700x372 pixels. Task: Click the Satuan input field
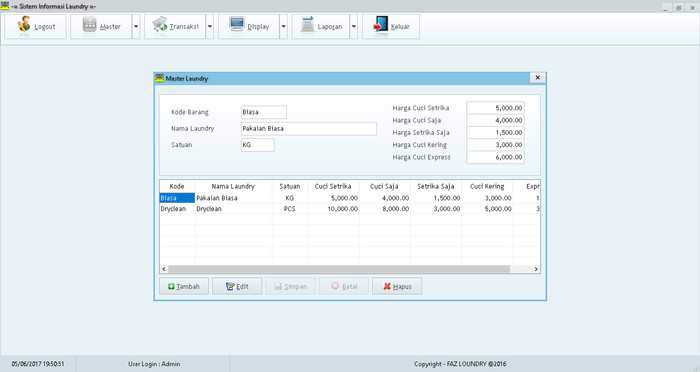click(x=258, y=145)
